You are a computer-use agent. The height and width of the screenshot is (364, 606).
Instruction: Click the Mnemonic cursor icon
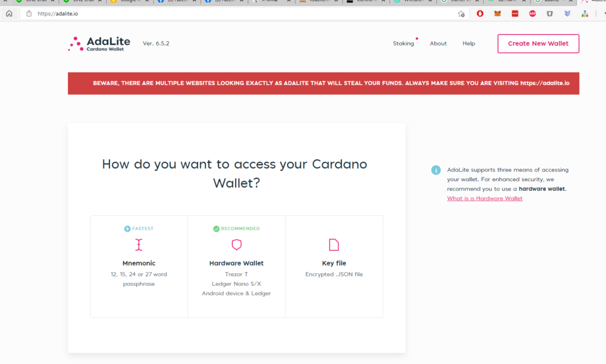click(x=138, y=244)
